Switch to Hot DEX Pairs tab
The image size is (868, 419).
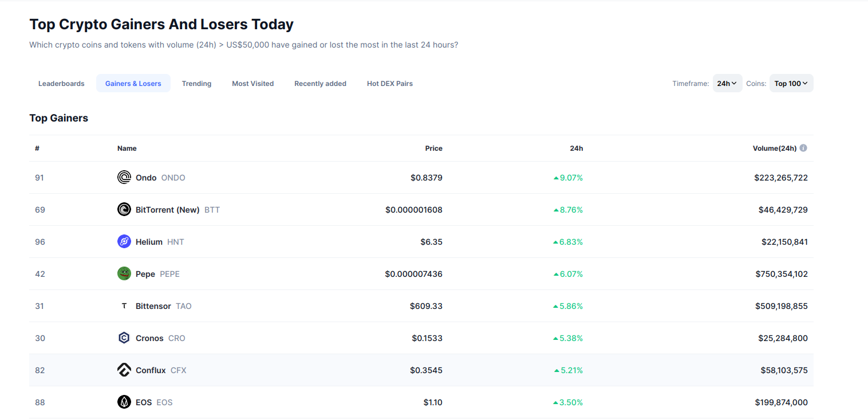pyautogui.click(x=389, y=84)
